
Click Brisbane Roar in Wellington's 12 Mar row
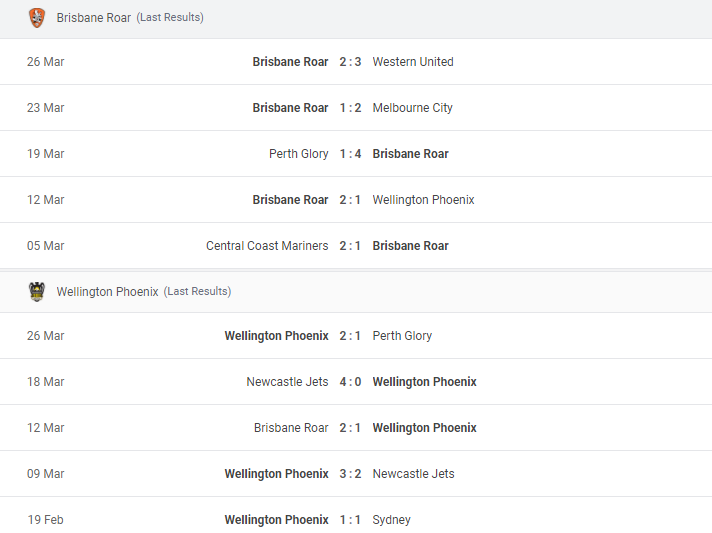(x=291, y=428)
